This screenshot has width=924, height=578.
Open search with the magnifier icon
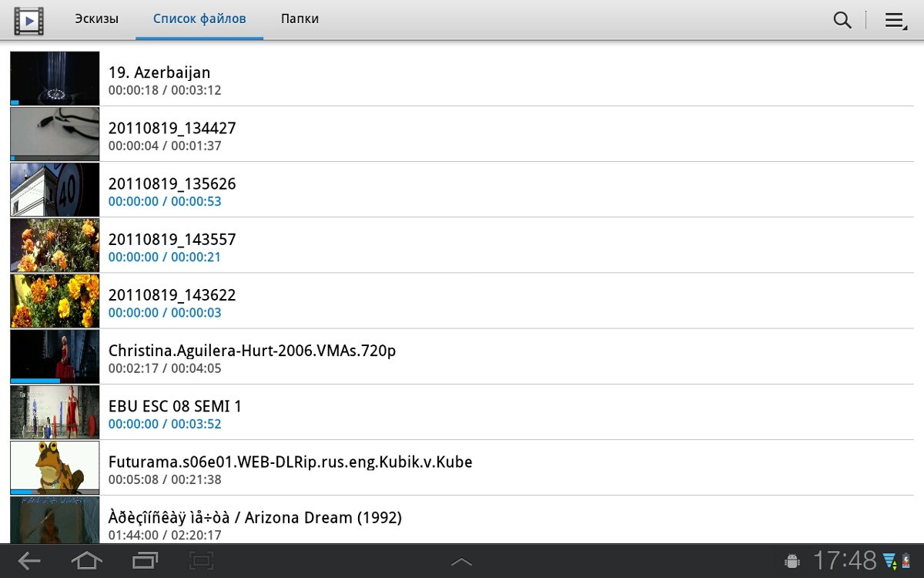842,20
